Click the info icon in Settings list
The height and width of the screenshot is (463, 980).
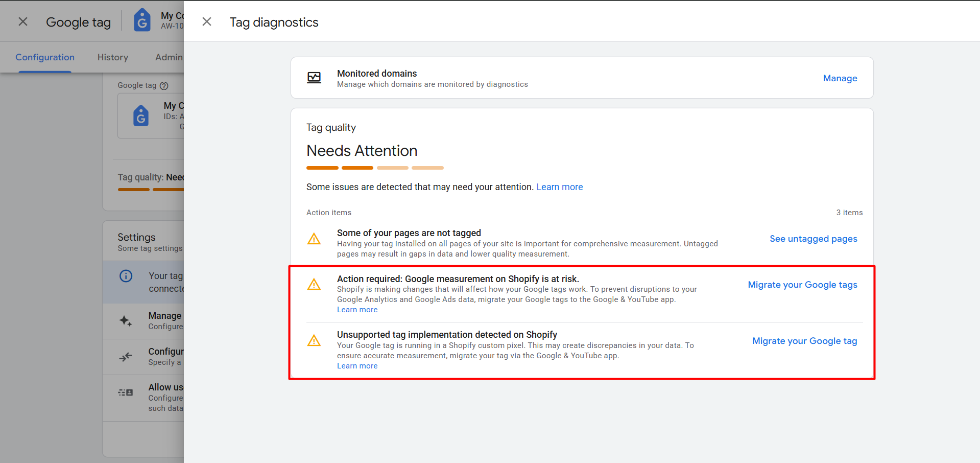[126, 276]
